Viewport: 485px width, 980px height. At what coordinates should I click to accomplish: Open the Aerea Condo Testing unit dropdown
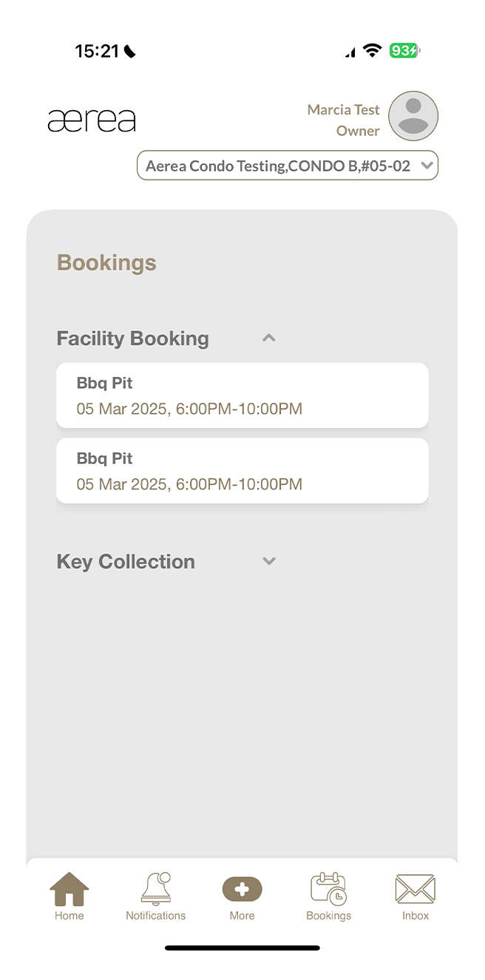coord(288,165)
